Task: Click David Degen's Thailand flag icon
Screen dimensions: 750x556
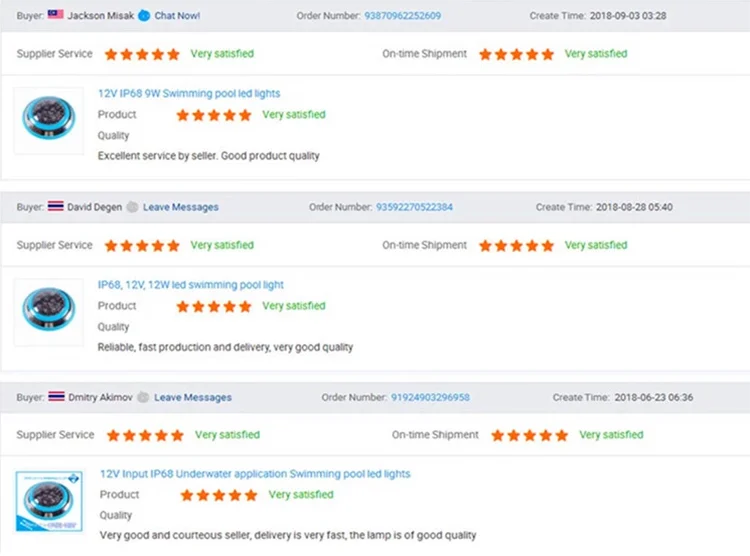Action: 56,207
